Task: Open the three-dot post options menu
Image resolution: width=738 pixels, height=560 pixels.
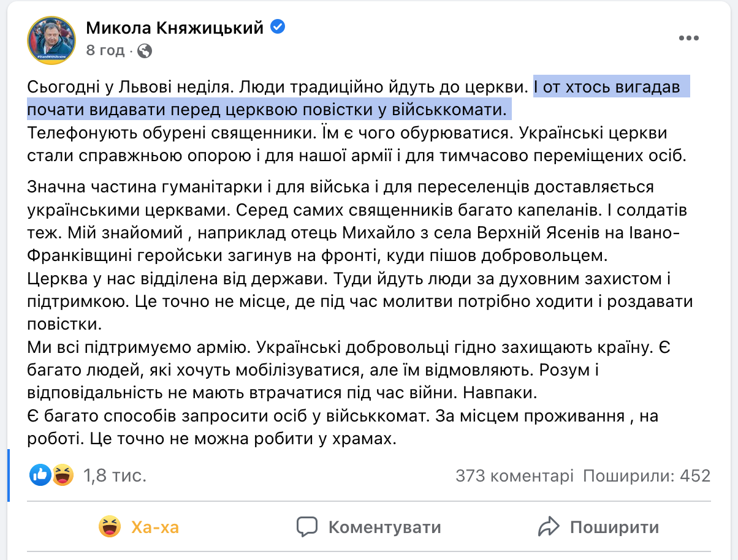Action: coord(689,38)
